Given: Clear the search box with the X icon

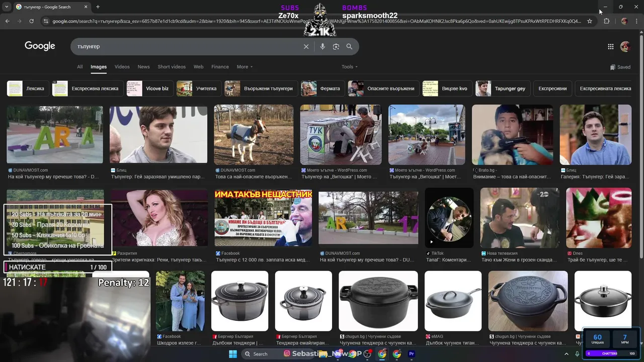Looking at the screenshot, I should click(306, 46).
